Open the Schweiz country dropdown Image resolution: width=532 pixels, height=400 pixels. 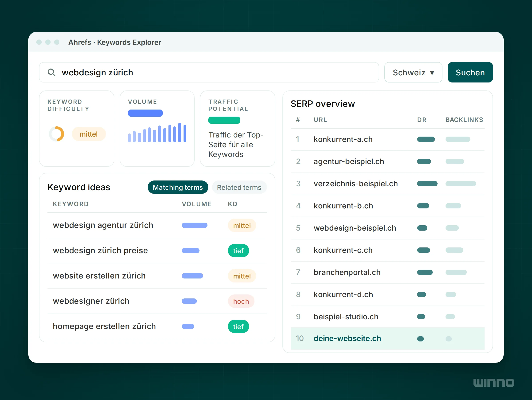[413, 73]
